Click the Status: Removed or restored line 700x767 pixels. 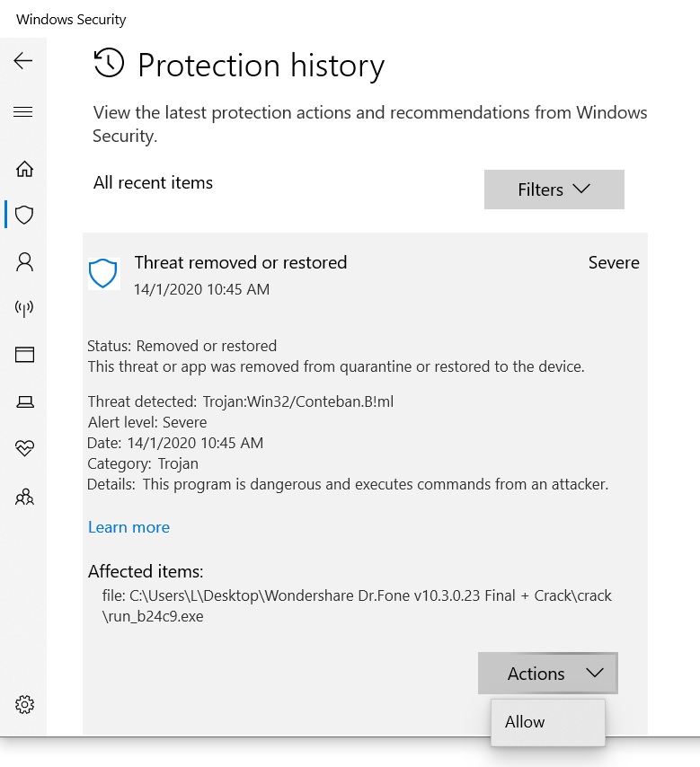coord(182,346)
